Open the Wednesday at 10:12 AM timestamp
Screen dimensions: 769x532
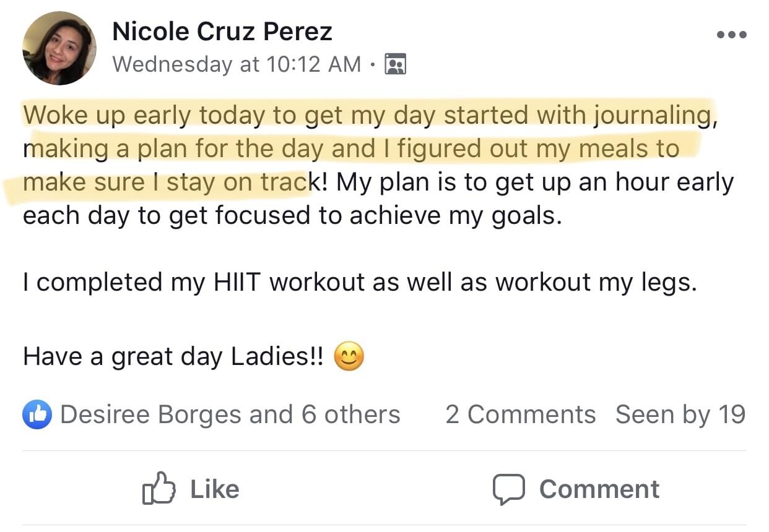click(x=237, y=64)
